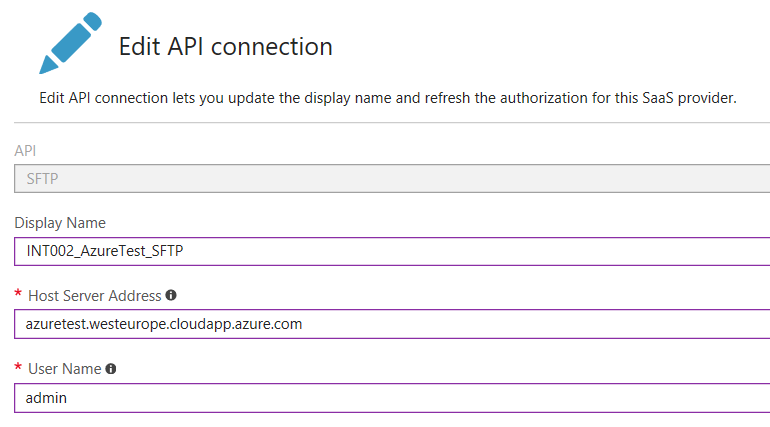Click the red asterisk beside Host Server Address
The height and width of the screenshot is (427, 770).
(18, 294)
